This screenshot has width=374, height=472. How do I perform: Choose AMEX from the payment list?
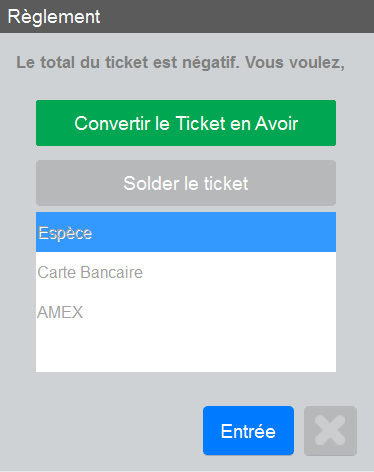pos(186,312)
